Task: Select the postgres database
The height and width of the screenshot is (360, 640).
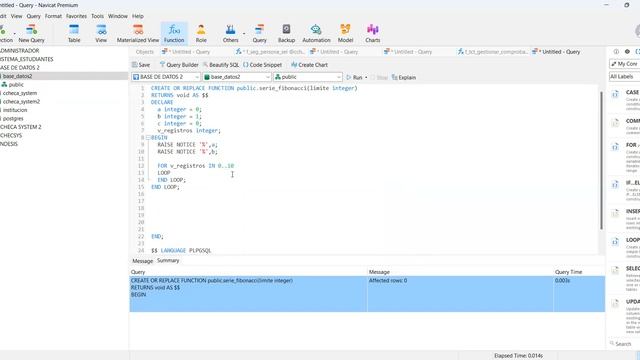Action: [13, 118]
